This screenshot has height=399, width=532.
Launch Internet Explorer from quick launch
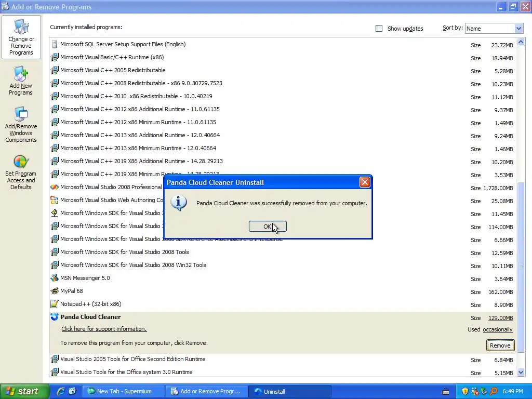click(x=61, y=392)
